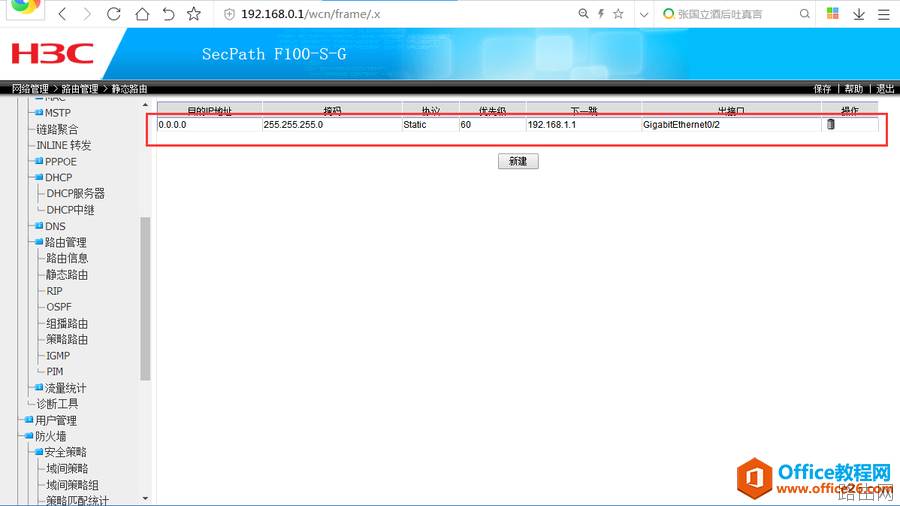Click the site security shield icon
This screenshot has width=900, height=506.
tap(229, 14)
